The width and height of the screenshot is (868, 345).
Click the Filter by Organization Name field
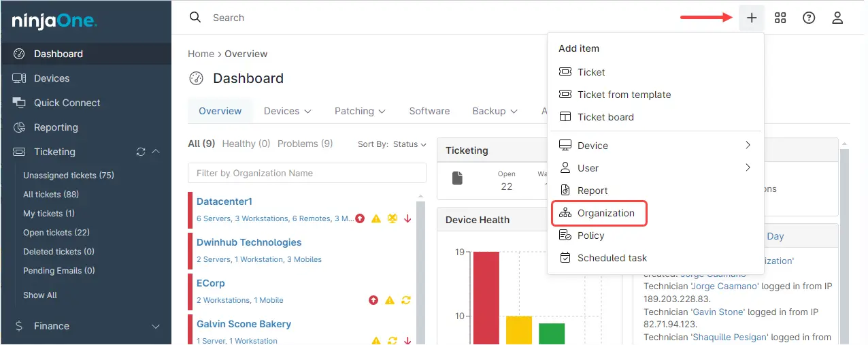coord(307,173)
